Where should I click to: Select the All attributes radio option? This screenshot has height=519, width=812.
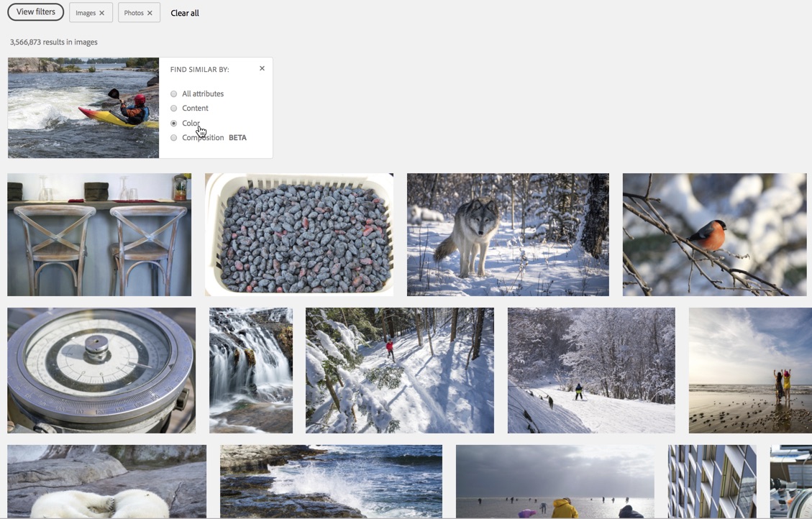pos(174,94)
